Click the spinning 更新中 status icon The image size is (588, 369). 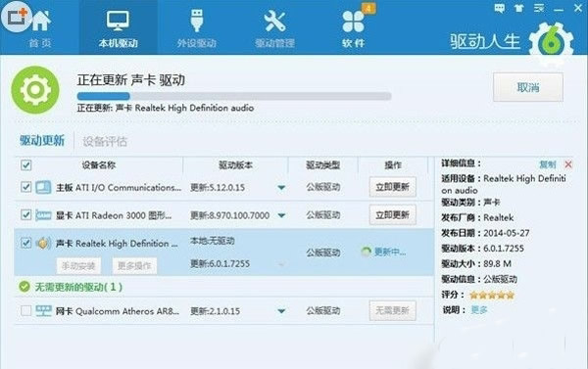tap(366, 252)
